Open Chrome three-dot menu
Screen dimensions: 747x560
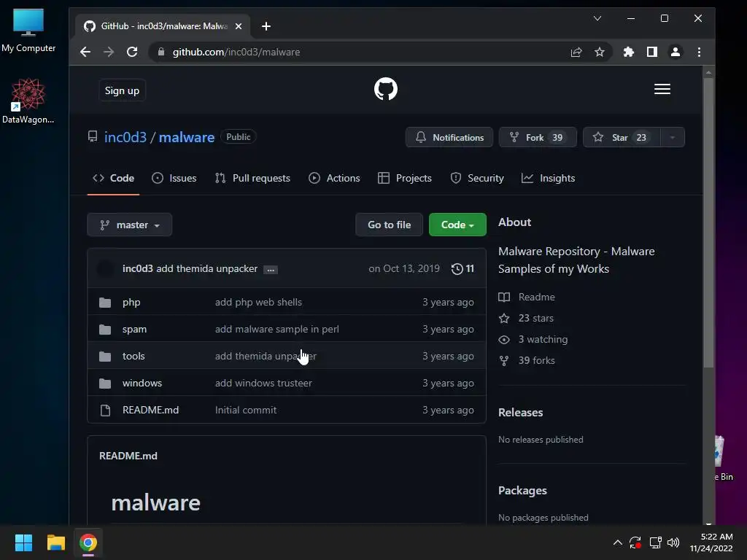(x=699, y=52)
